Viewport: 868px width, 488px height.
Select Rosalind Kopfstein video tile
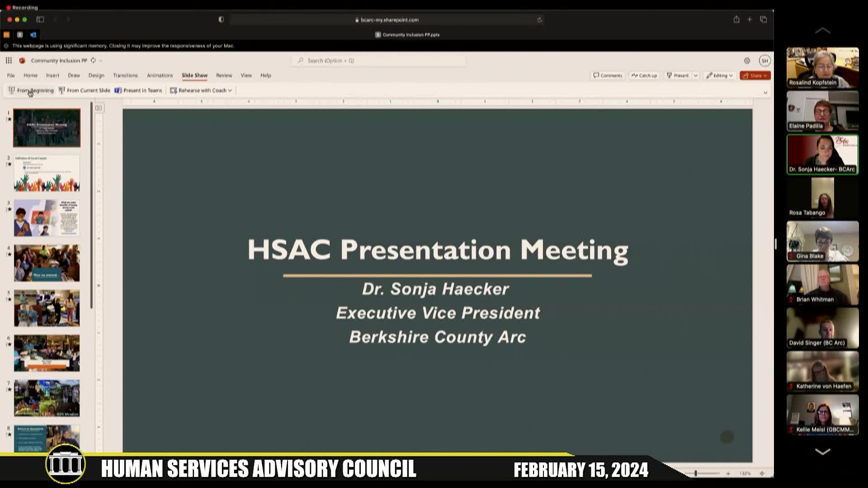(x=822, y=67)
